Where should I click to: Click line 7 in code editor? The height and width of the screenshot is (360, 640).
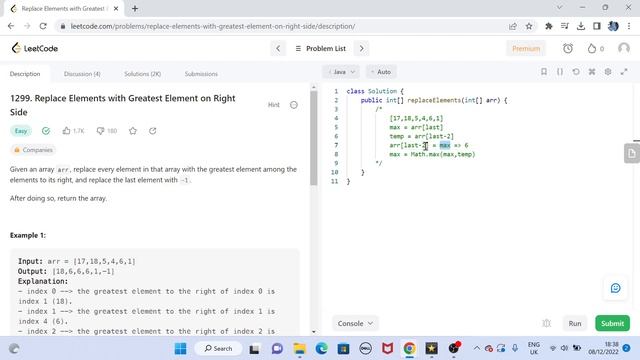tap(429, 145)
